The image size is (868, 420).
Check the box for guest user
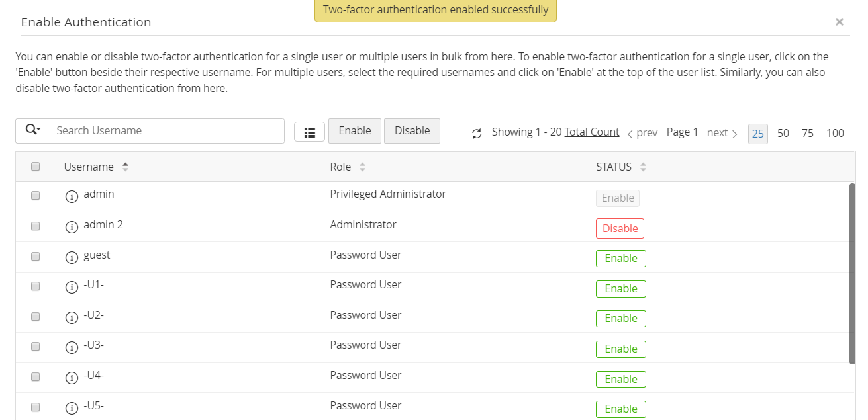click(36, 256)
